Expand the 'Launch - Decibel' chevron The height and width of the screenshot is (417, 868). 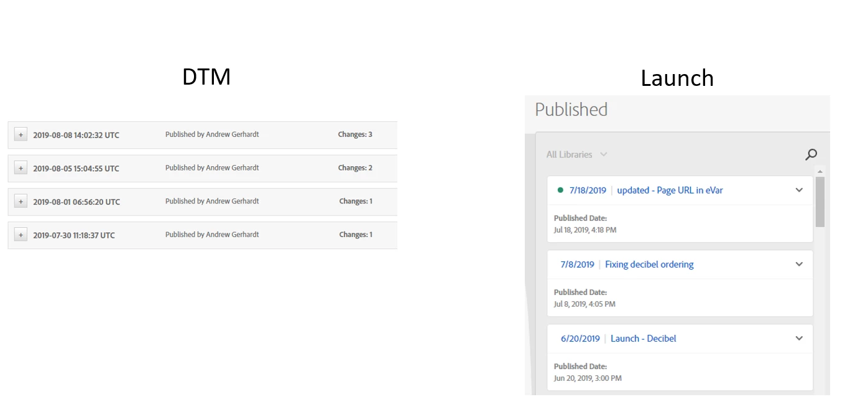[x=799, y=339]
